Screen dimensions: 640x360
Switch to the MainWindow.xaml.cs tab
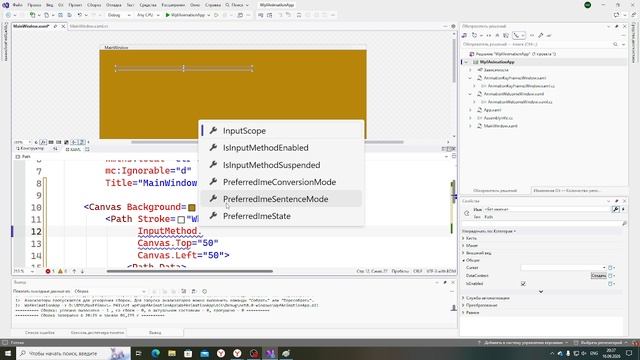tap(89, 26)
